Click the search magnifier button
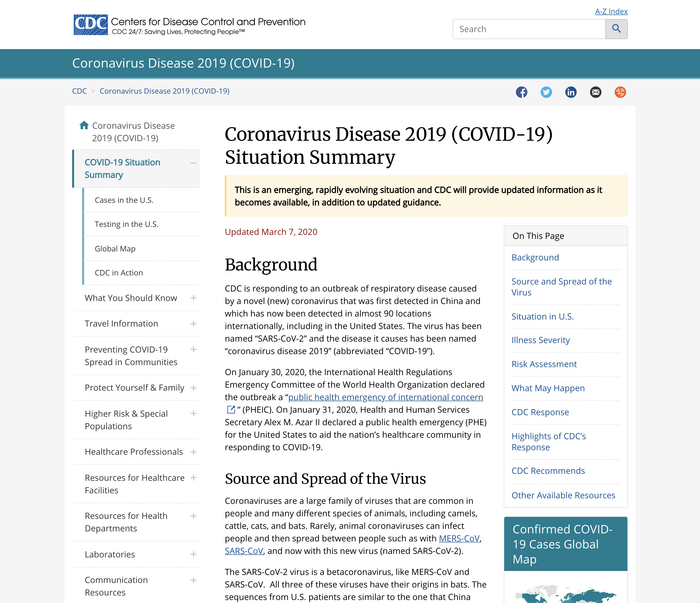700x603 pixels. 617,29
